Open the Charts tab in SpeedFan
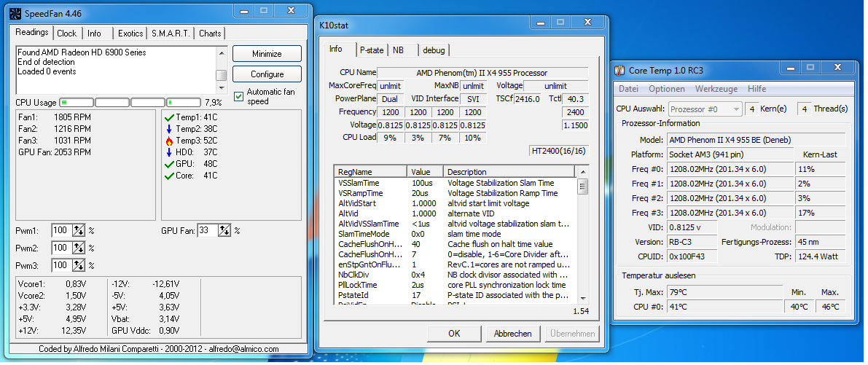This screenshot has height=365, width=868. pos(211,34)
